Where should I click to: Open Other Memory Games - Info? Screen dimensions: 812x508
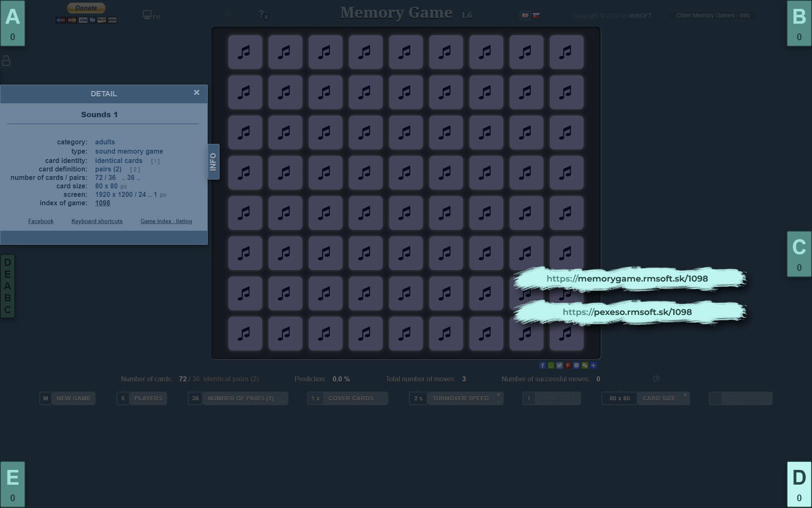[713, 16]
